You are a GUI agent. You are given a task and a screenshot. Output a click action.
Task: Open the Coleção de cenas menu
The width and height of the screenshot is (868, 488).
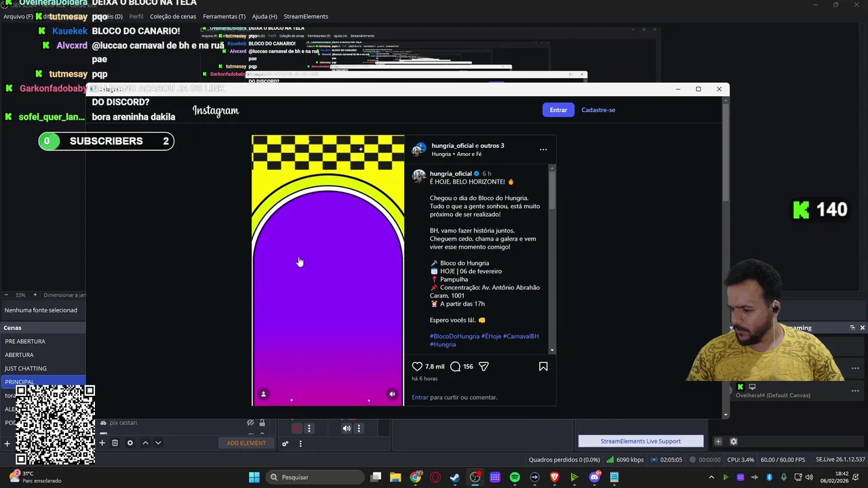click(172, 16)
